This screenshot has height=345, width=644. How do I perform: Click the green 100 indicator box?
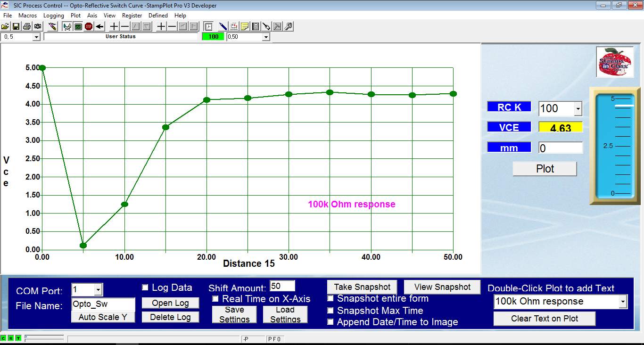coord(213,37)
